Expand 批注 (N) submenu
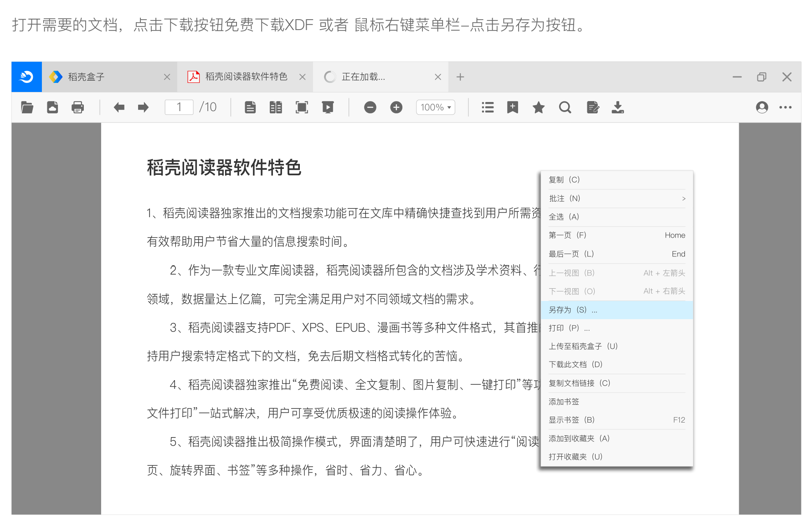Screen dimensions: 812x530 617,199
